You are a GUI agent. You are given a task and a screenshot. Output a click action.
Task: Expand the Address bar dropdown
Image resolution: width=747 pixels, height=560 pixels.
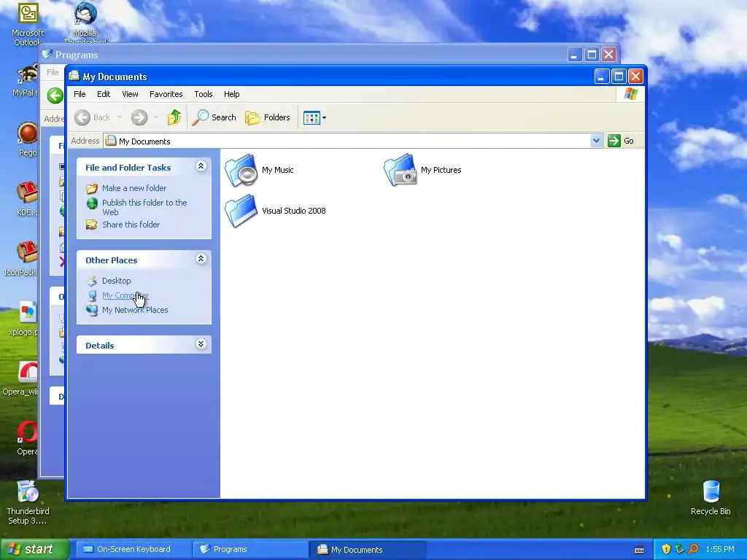[x=596, y=141]
